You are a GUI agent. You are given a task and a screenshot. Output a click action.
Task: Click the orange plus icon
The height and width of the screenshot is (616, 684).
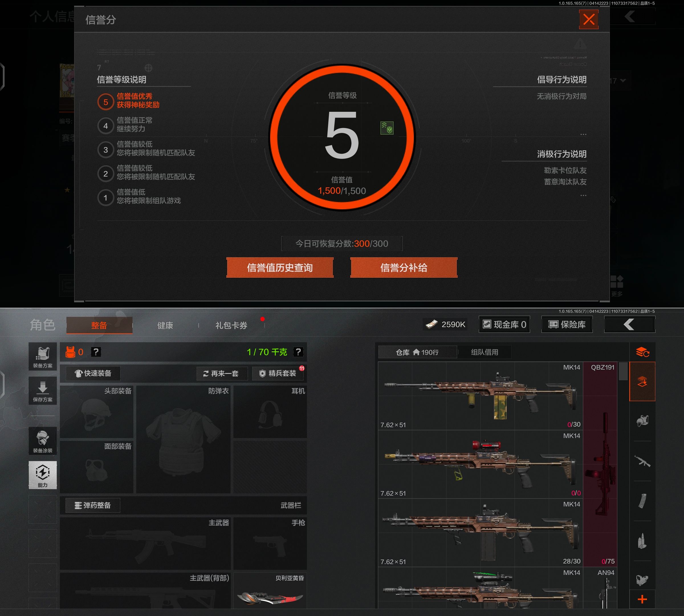[642, 599]
